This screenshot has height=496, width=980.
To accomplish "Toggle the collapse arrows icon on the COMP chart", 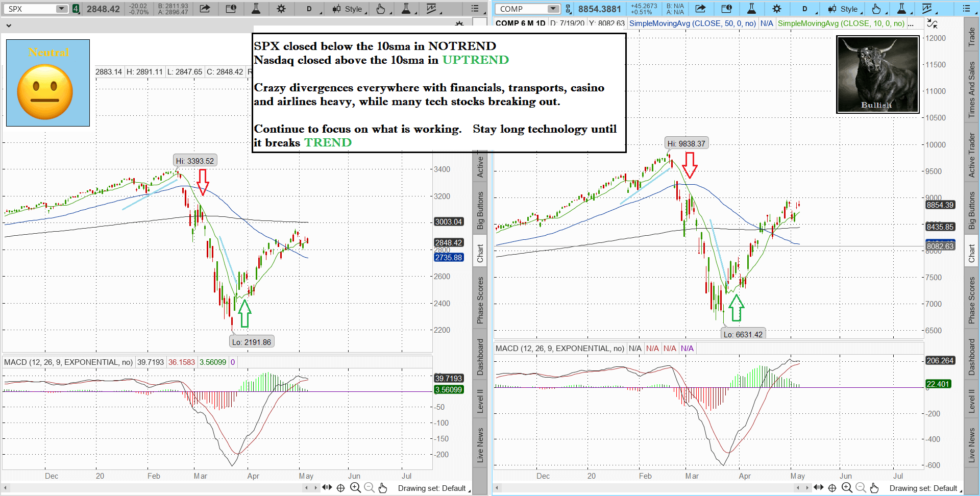I will 932,23.
